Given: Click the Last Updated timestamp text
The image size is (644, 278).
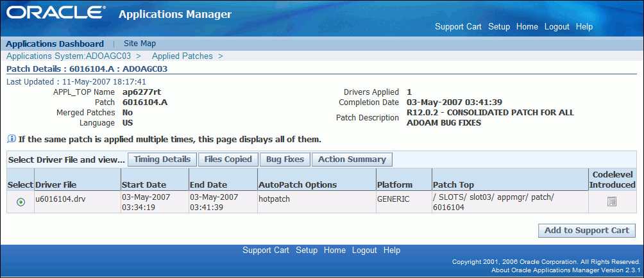Looking at the screenshot, I should [76, 81].
